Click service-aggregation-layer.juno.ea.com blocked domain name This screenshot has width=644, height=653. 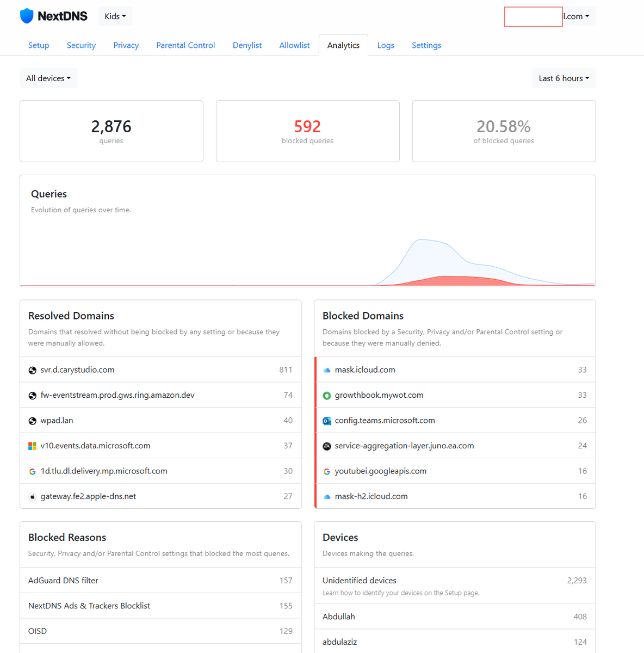point(404,446)
